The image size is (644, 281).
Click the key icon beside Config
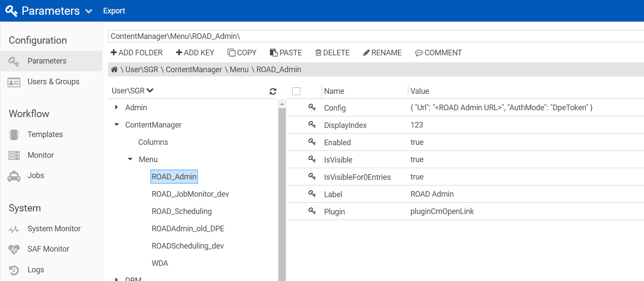312,108
